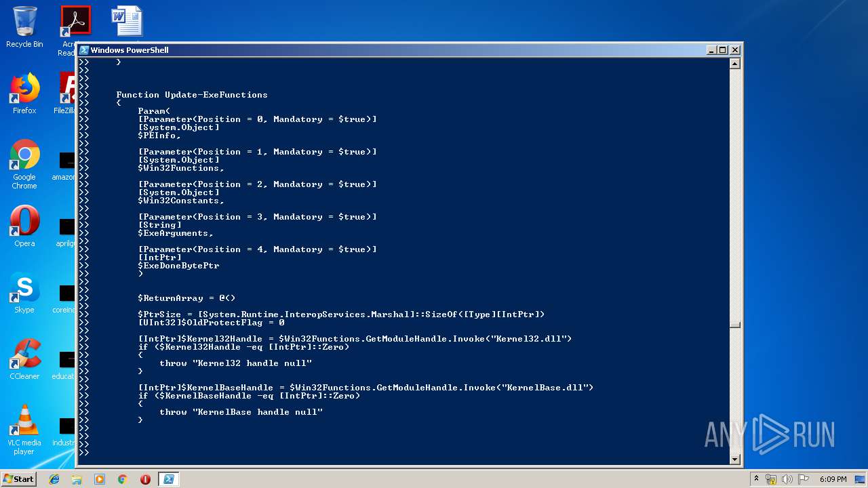868x488 pixels.
Task: Open the aprilg desktop file icon
Action: pyautogui.click(x=66, y=233)
